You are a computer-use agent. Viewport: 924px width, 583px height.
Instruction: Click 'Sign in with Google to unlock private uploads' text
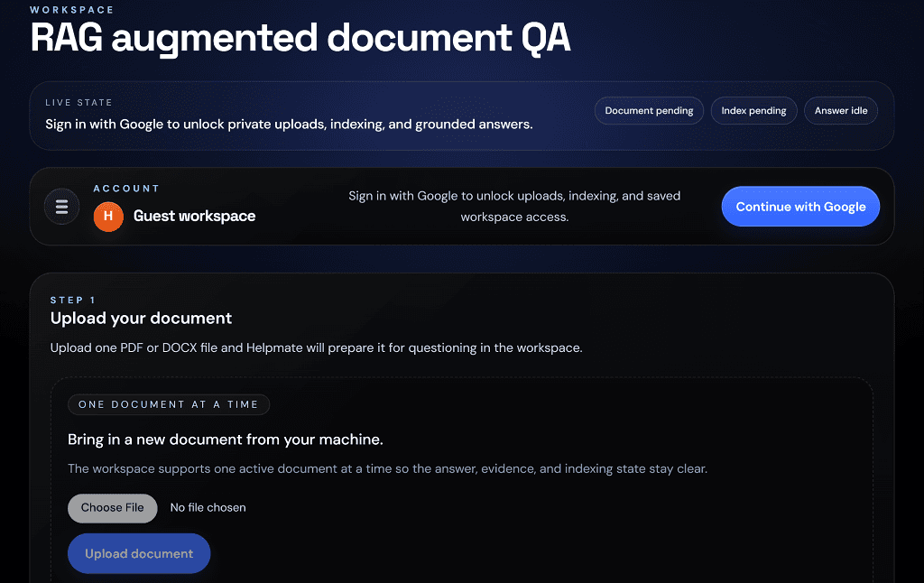tap(289, 125)
